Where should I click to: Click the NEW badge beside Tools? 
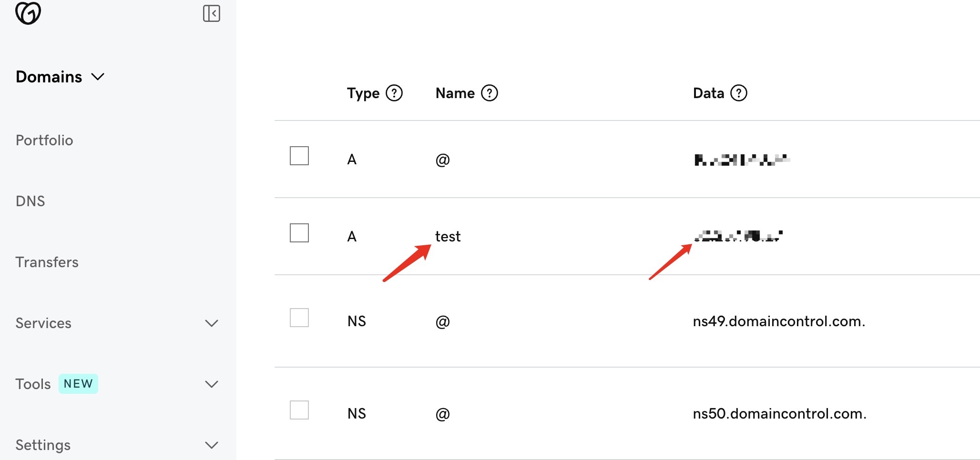click(78, 384)
